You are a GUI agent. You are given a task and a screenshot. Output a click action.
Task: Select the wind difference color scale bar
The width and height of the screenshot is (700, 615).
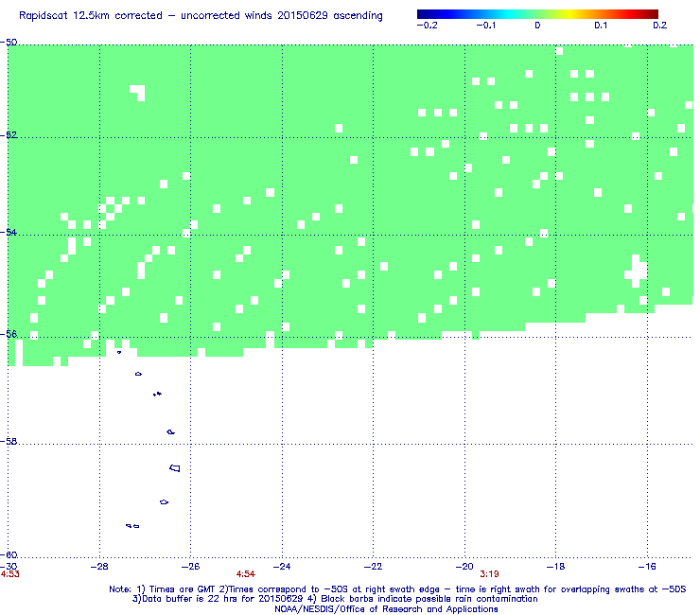tap(537, 14)
